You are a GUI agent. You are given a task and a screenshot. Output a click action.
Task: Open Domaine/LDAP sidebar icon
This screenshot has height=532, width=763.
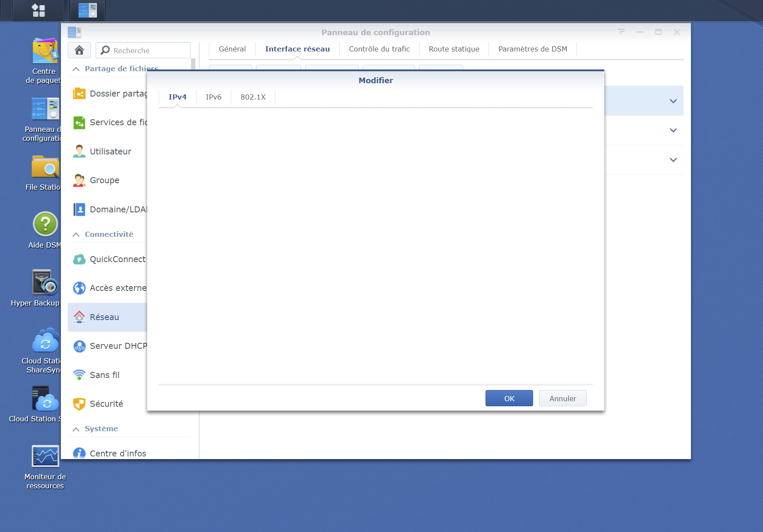coord(79,209)
